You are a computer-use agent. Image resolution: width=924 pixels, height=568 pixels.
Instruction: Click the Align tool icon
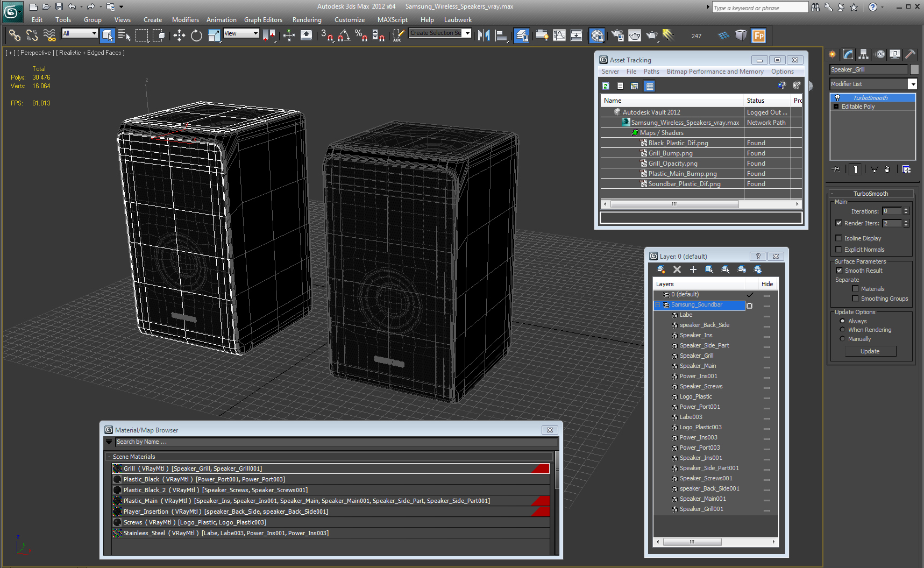click(x=501, y=35)
